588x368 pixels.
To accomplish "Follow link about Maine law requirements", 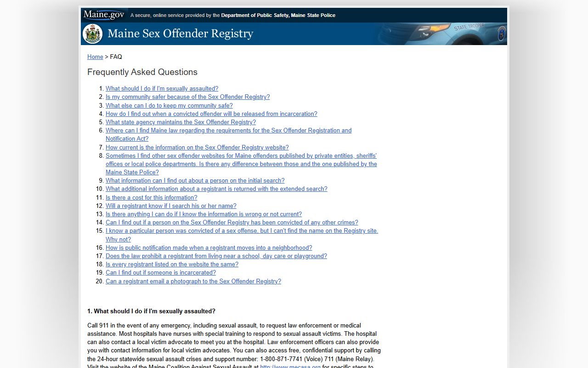I will coord(228,135).
